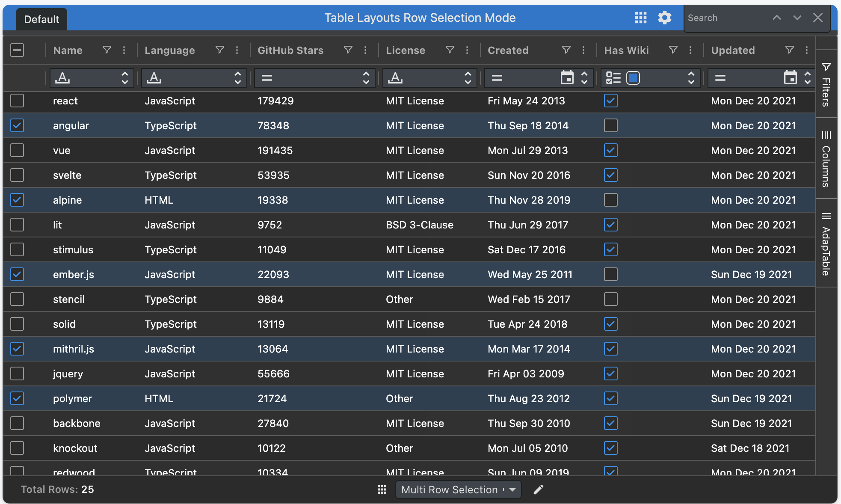Click status bar grid icon beside layout selector
Image resolution: width=841 pixels, height=504 pixels.
(382, 489)
